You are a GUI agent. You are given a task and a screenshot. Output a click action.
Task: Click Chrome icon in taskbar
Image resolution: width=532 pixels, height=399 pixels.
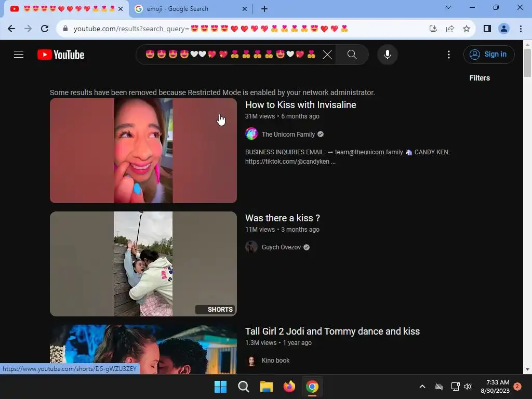pyautogui.click(x=312, y=387)
